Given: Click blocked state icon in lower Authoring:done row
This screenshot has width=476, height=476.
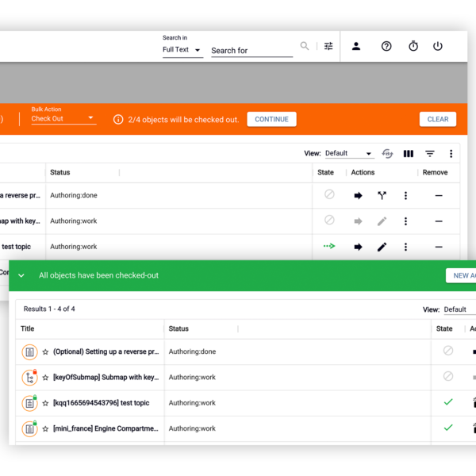Looking at the screenshot, I should click(448, 351).
